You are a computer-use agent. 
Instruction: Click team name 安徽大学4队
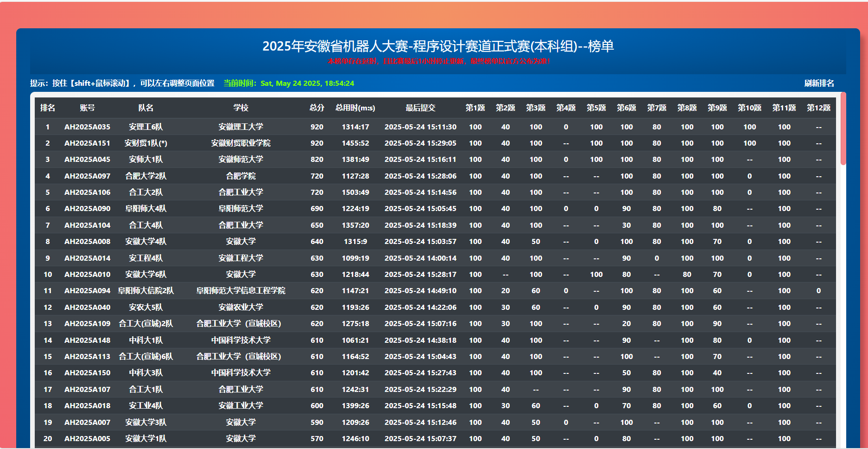tap(146, 241)
